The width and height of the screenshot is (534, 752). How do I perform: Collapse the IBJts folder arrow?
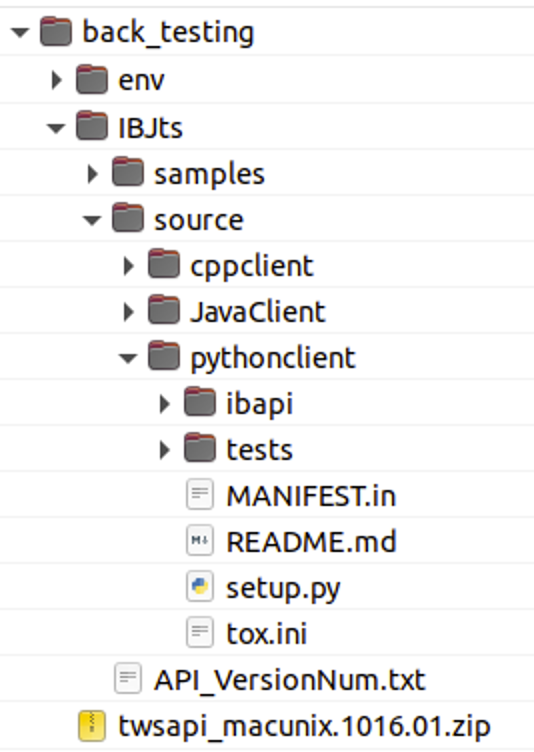(56, 128)
